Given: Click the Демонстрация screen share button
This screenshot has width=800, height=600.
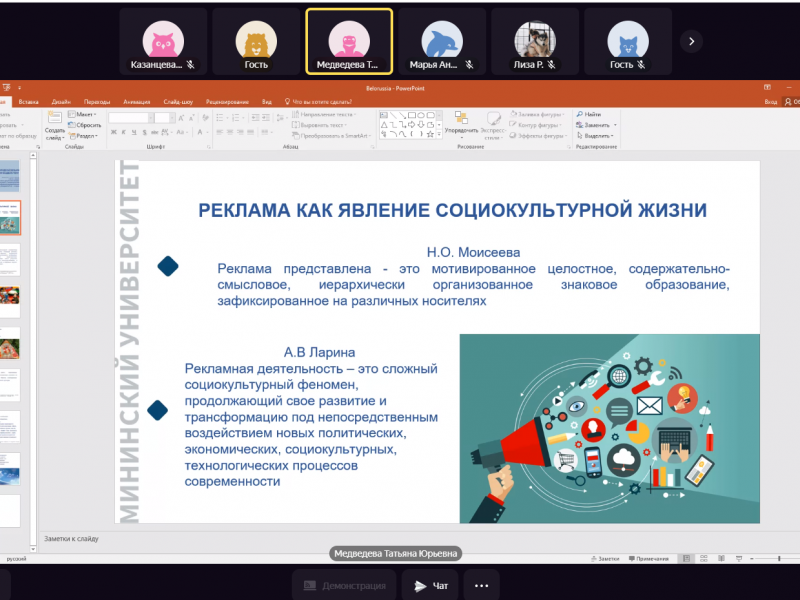Looking at the screenshot, I should [345, 586].
